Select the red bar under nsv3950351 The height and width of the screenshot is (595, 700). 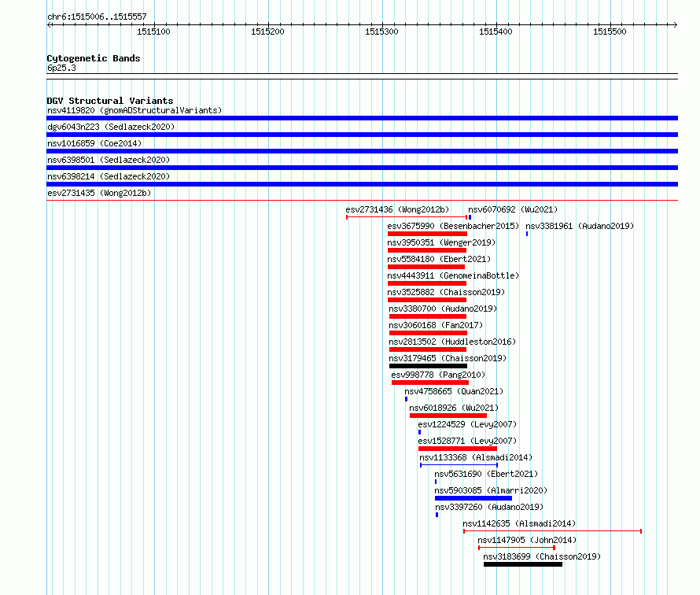pyautogui.click(x=427, y=250)
